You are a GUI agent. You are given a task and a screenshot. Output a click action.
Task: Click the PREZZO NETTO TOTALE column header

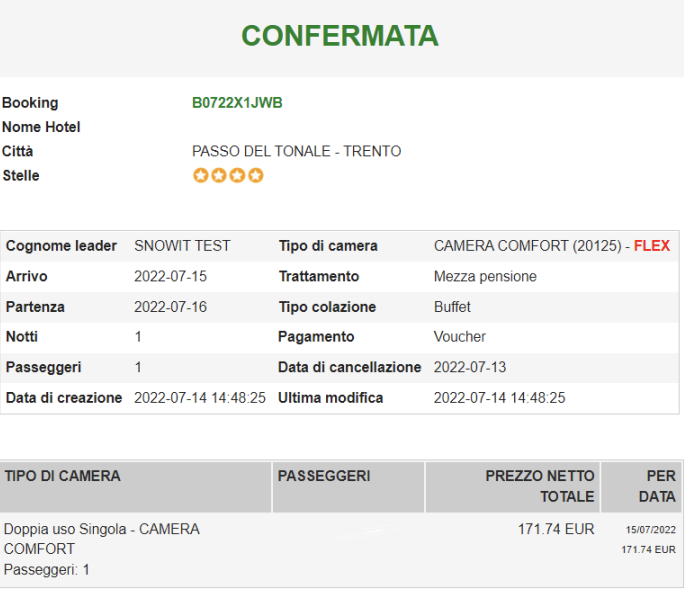pos(540,486)
